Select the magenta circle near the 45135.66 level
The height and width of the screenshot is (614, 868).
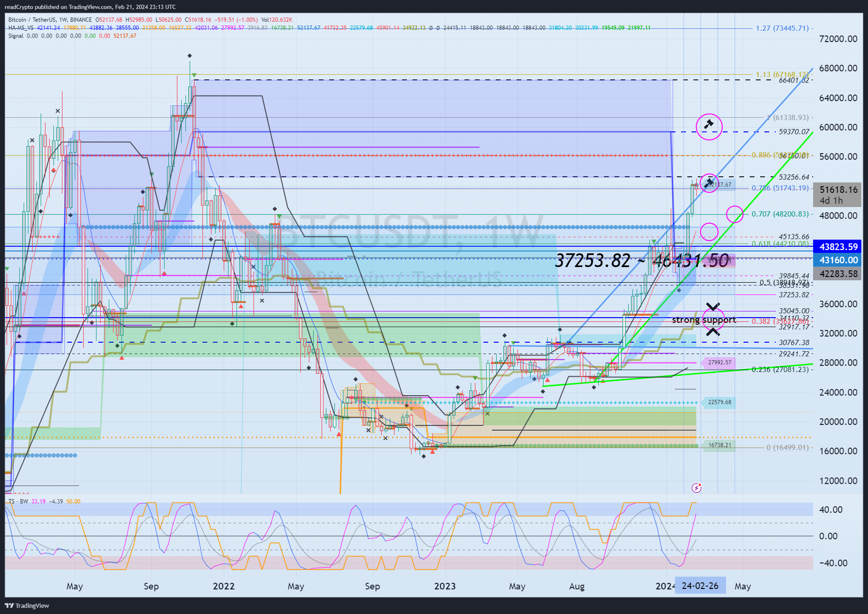tap(709, 232)
